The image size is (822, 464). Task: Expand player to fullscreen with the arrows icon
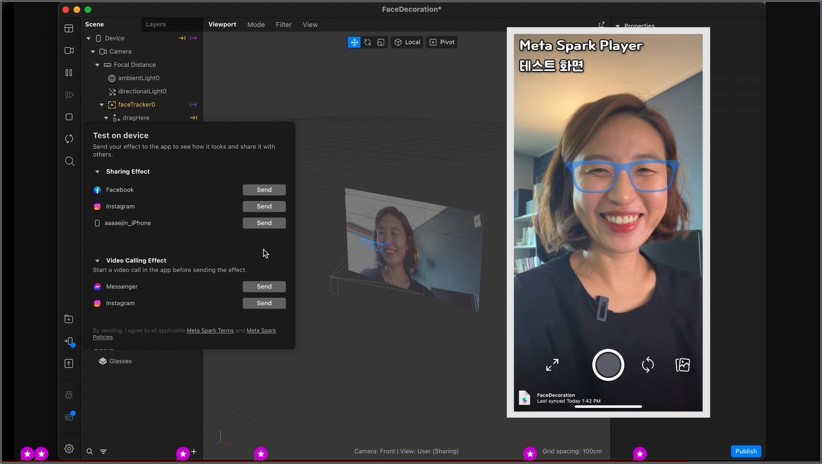tap(552, 365)
